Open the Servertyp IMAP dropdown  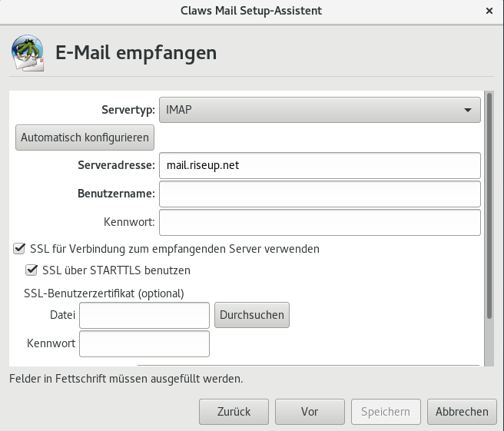(x=320, y=110)
